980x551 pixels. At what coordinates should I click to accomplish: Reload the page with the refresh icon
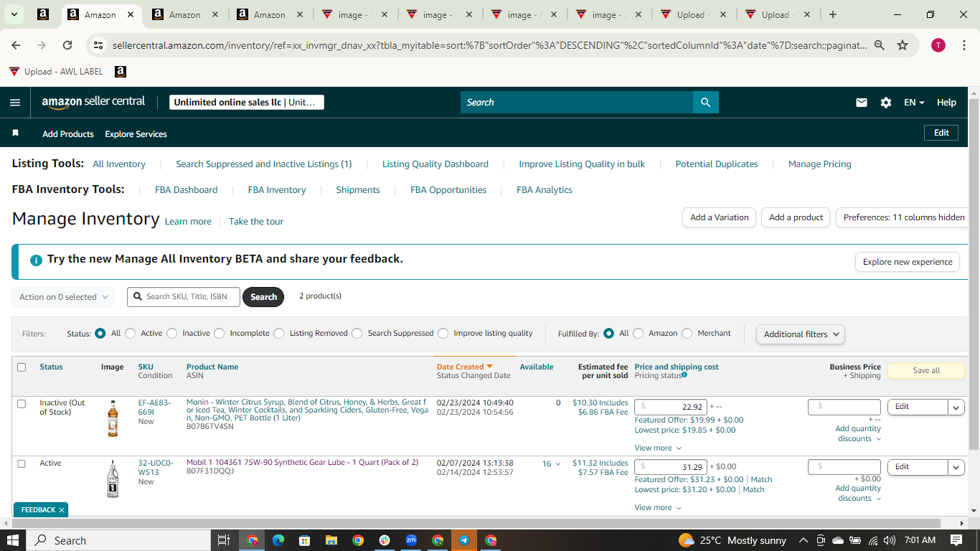point(67,45)
